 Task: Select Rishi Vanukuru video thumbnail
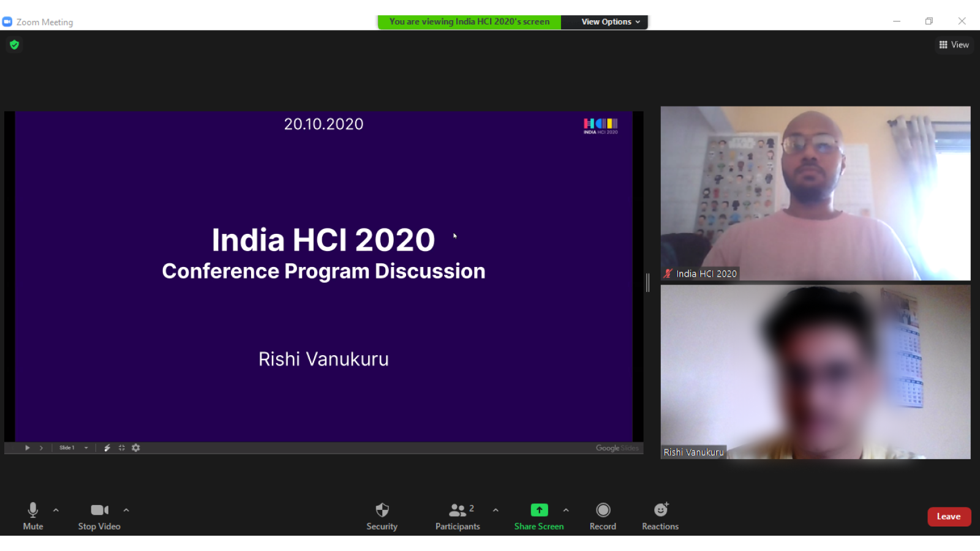[x=815, y=372]
